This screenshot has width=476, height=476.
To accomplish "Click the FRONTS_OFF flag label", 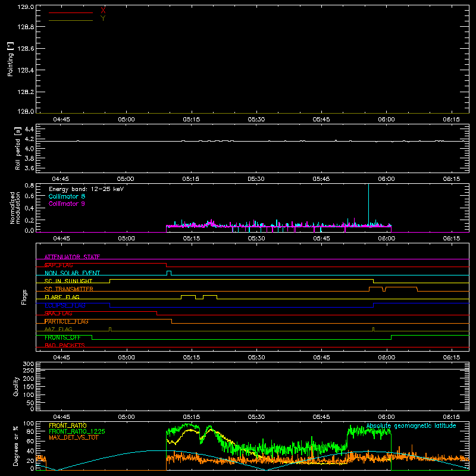I will [x=62, y=337].
